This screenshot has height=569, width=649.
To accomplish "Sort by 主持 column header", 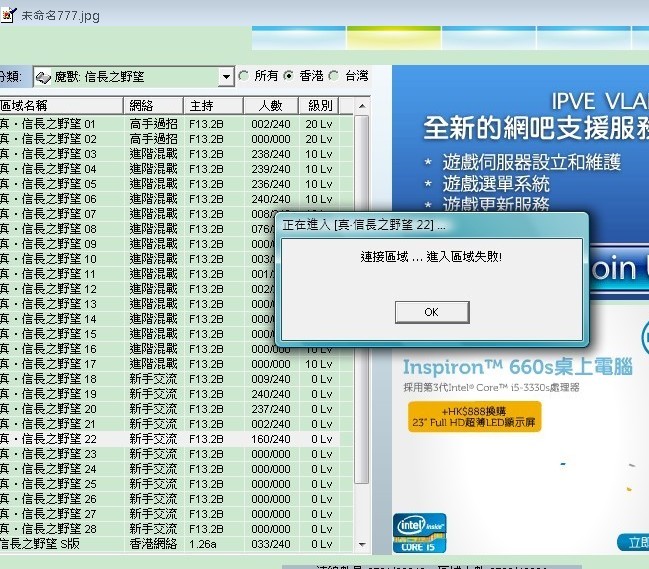I will click(213, 106).
